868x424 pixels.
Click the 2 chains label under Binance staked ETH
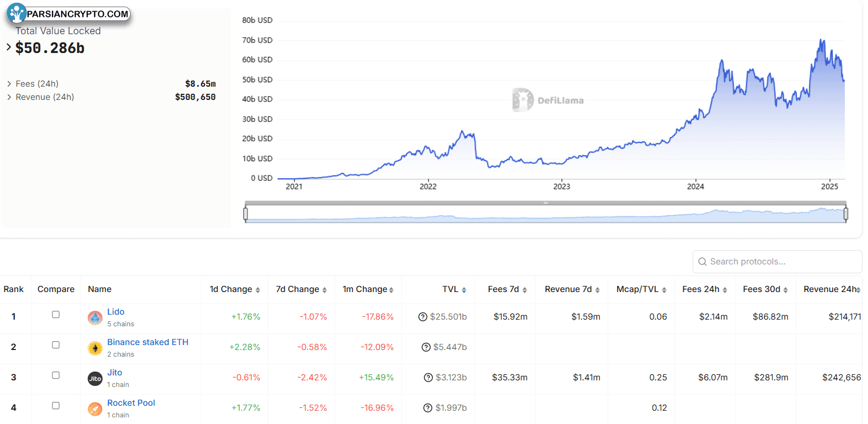(x=121, y=354)
